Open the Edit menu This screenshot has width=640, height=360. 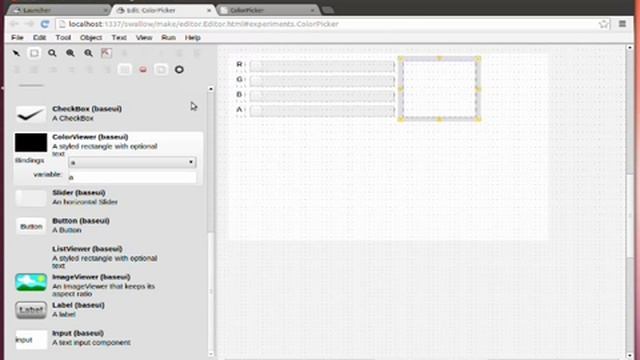point(39,38)
